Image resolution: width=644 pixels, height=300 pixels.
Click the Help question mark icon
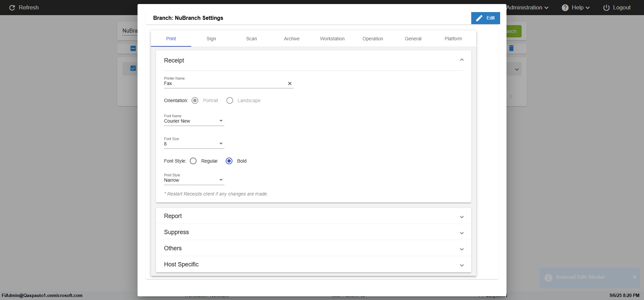point(565,8)
